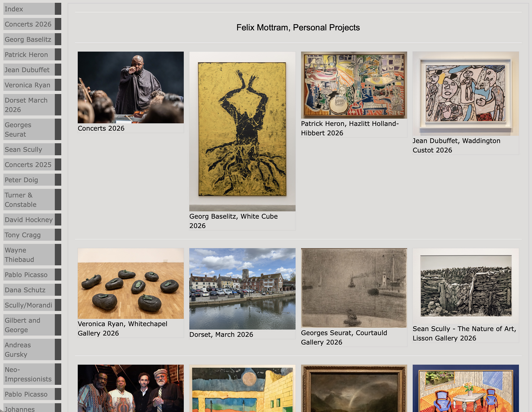Open Concerts 2025 from the sidebar
The height and width of the screenshot is (412, 532).
click(x=32, y=165)
